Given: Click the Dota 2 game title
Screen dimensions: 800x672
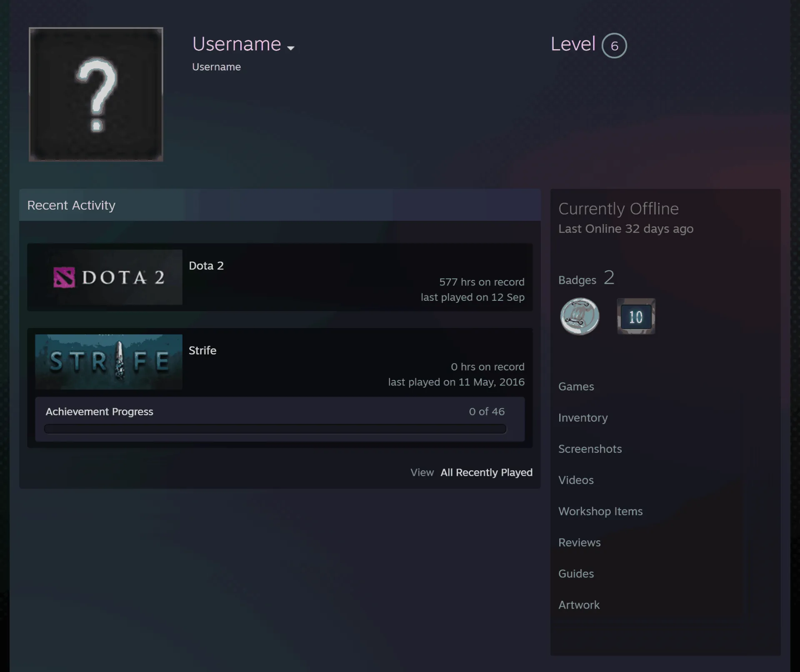Looking at the screenshot, I should [206, 266].
